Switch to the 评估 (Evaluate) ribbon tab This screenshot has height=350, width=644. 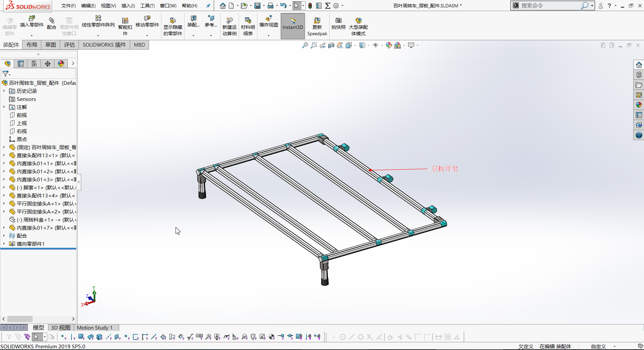click(69, 45)
